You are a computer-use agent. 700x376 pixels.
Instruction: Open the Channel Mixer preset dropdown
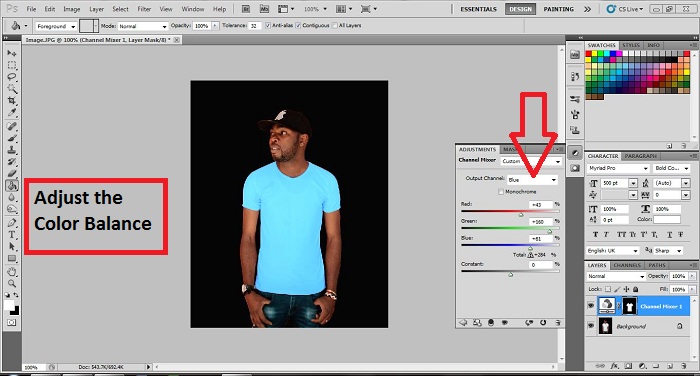[x=531, y=161]
